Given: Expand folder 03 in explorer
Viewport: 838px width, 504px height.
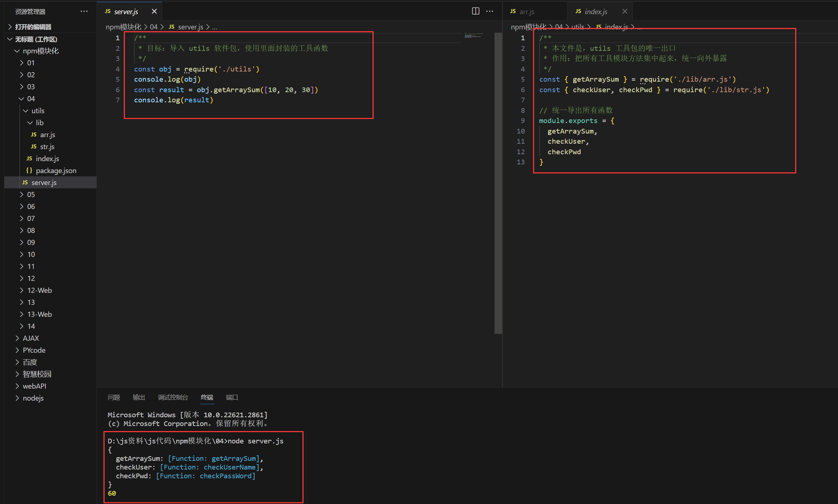Looking at the screenshot, I should pos(50,87).
